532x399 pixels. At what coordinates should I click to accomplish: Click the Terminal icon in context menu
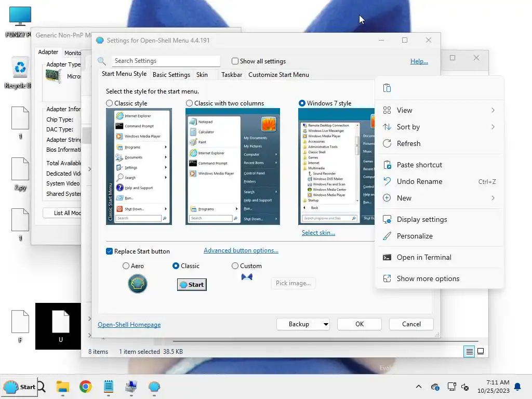(x=387, y=258)
